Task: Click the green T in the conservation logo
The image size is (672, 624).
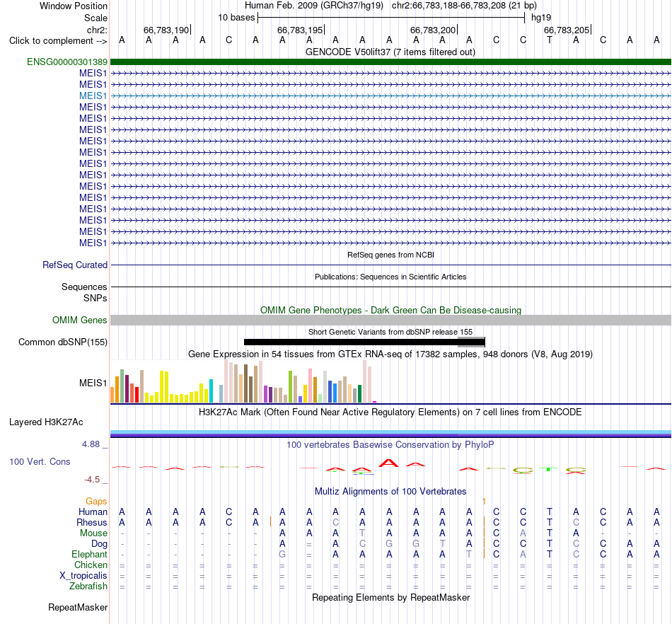Action: point(549,469)
